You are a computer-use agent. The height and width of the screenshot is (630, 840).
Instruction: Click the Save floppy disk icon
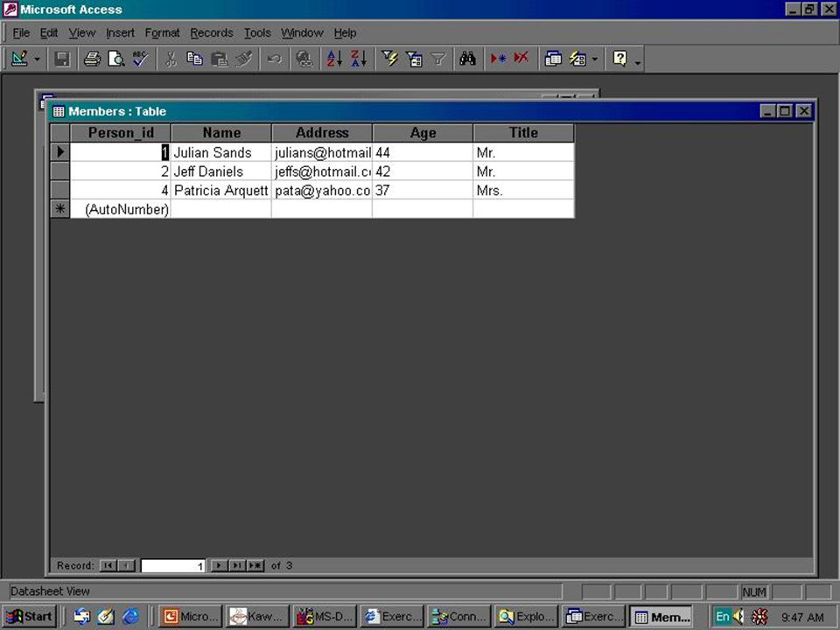coord(62,59)
